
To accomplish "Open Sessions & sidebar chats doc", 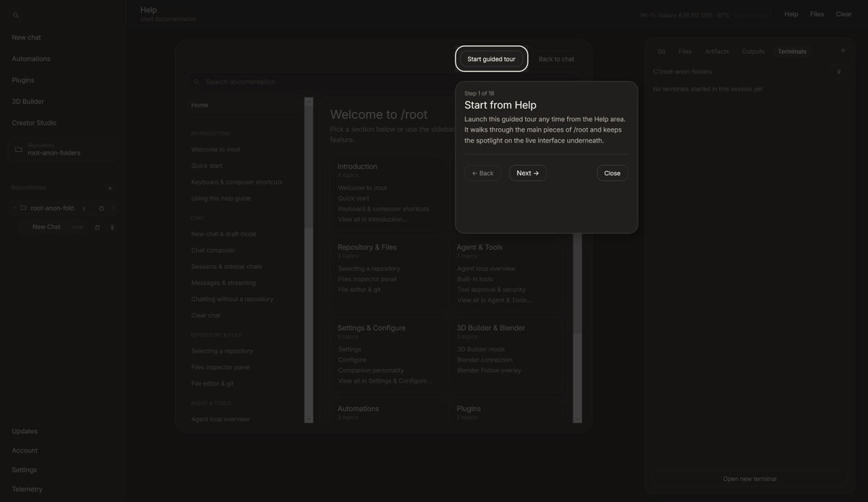I will point(226,266).
